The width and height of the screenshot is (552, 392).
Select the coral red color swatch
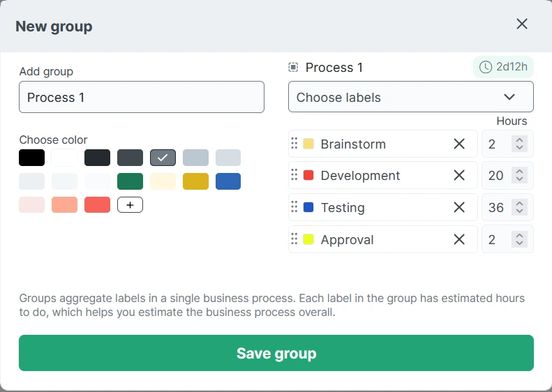pyautogui.click(x=97, y=205)
